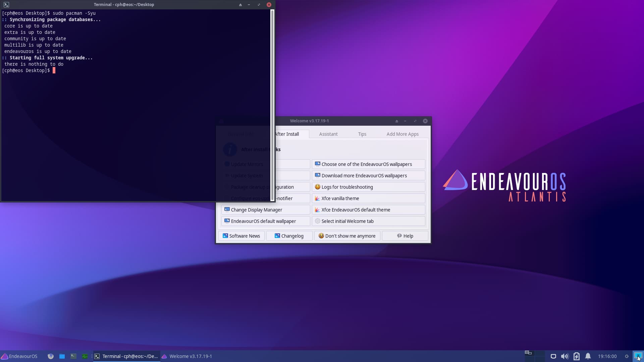Open the file manager panel launcher

[x=62, y=356]
